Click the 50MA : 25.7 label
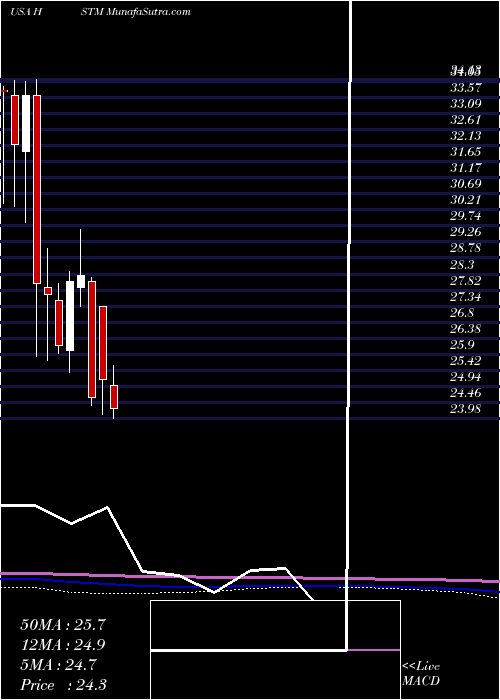The width and height of the screenshot is (500, 700). [63, 625]
